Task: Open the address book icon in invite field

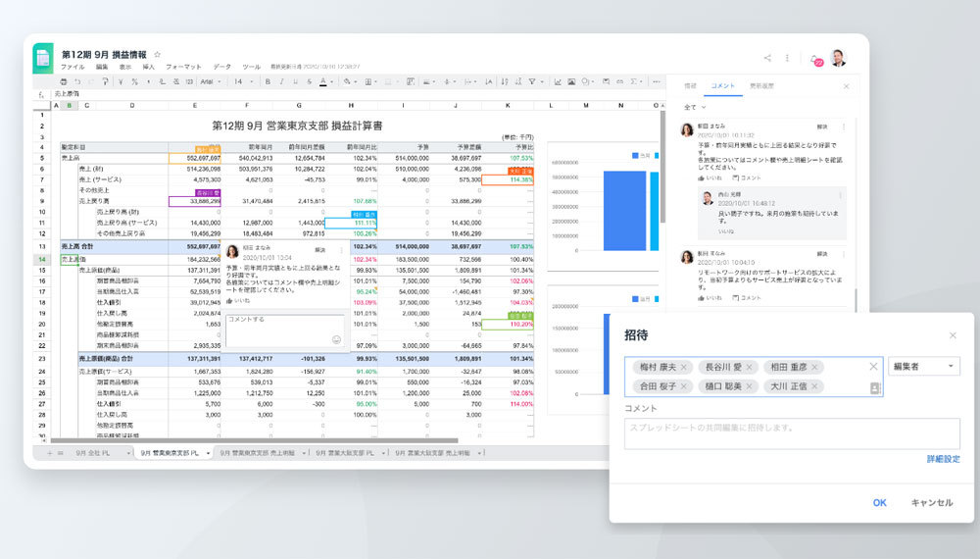Action: (875, 388)
